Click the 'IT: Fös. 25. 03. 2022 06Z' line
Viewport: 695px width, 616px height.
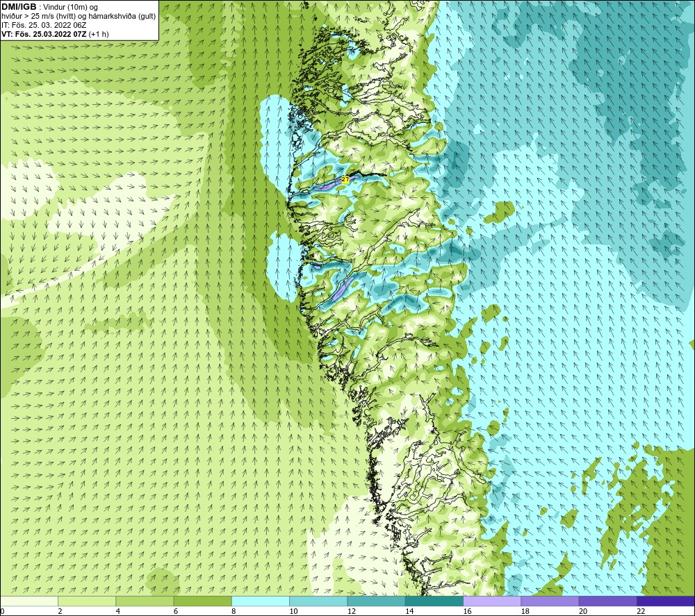click(44, 25)
